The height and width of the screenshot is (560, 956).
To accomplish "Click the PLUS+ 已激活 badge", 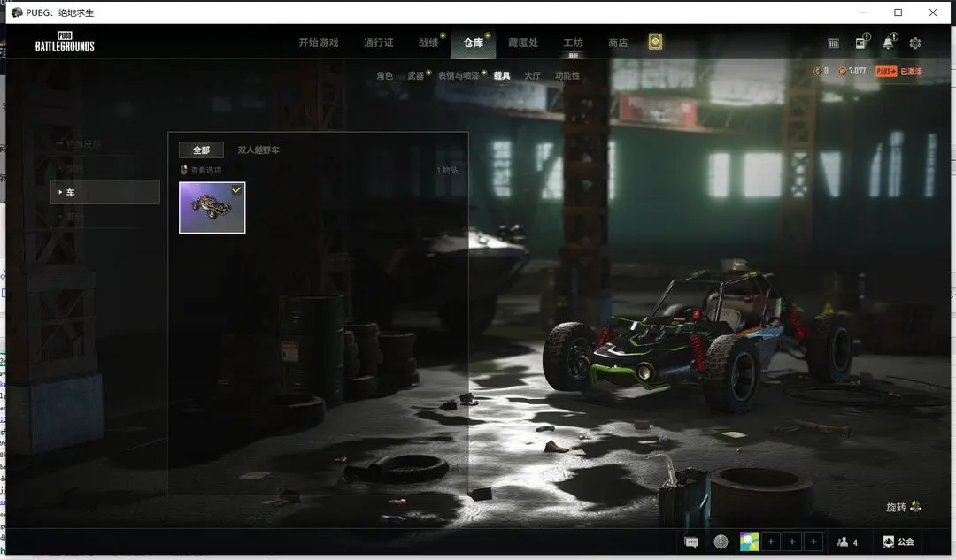I will point(898,72).
